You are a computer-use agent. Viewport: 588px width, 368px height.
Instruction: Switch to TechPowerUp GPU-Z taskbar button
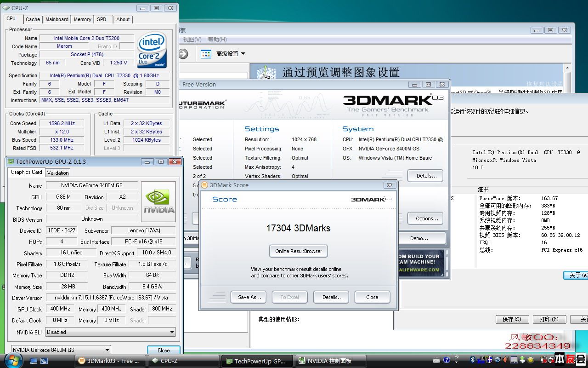pyautogui.click(x=256, y=361)
